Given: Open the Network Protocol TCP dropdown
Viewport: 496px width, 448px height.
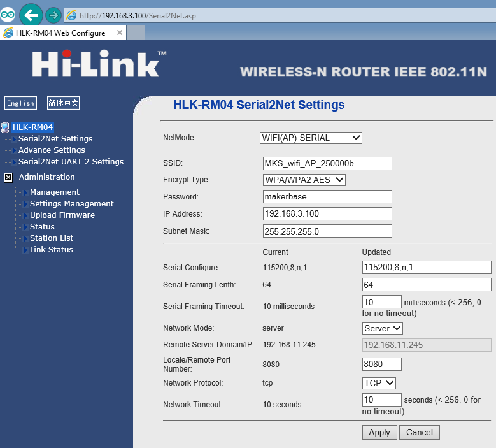Looking at the screenshot, I should coord(379,383).
